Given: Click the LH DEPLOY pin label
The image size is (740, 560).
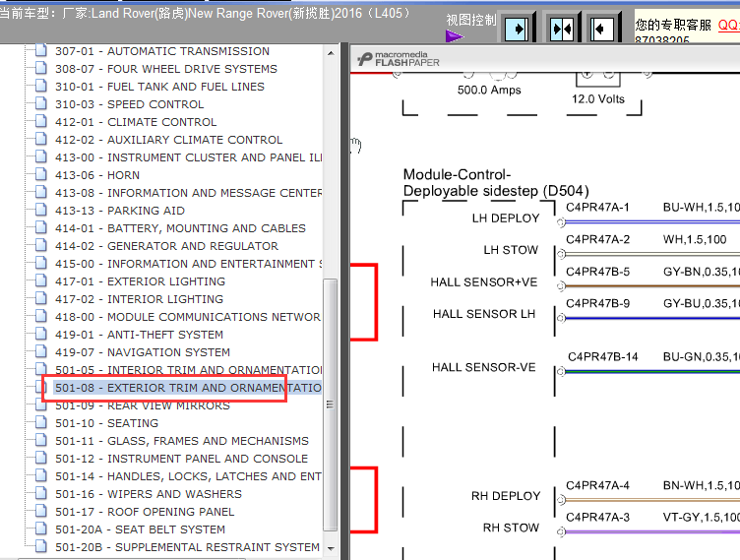Looking at the screenshot, I should coord(506,218).
